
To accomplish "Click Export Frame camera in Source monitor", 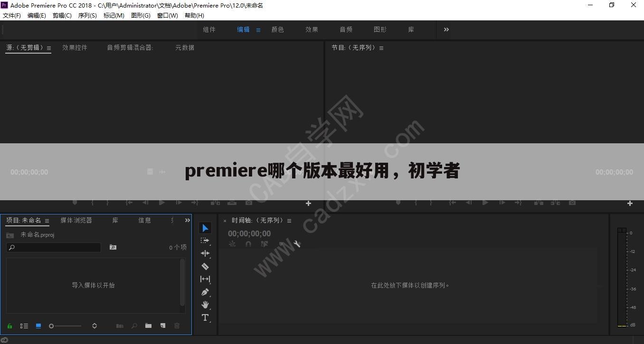I will pyautogui.click(x=249, y=202).
